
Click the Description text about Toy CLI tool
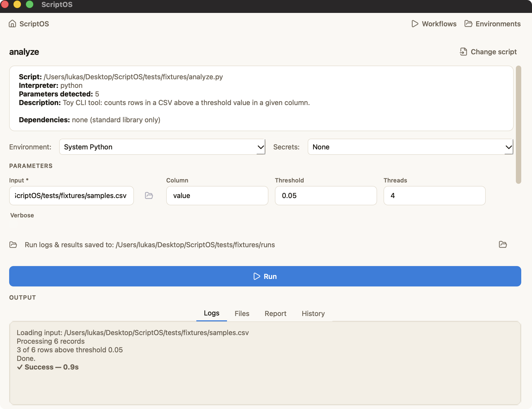pyautogui.click(x=164, y=103)
